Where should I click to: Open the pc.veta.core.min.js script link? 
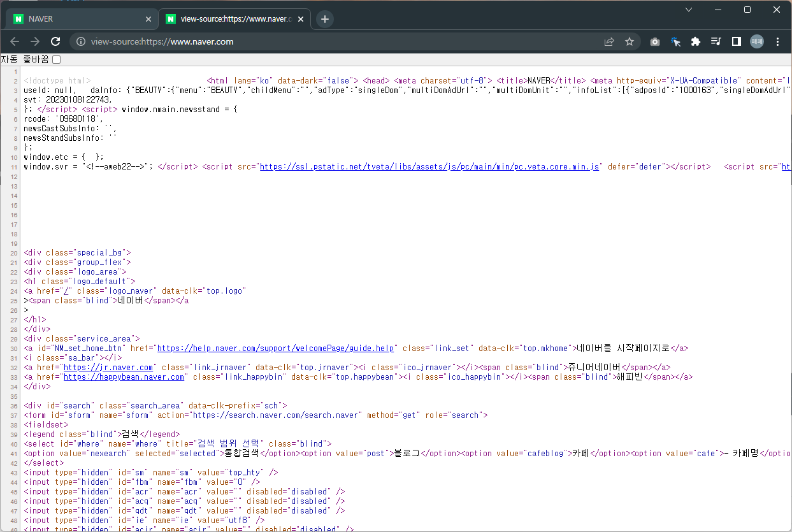[x=429, y=167]
